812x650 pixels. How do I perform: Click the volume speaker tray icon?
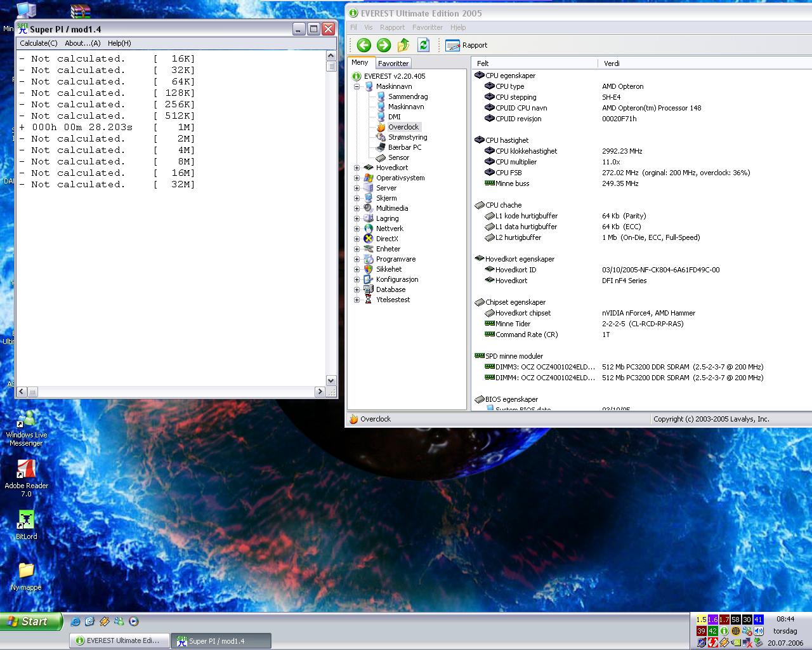coord(759,631)
